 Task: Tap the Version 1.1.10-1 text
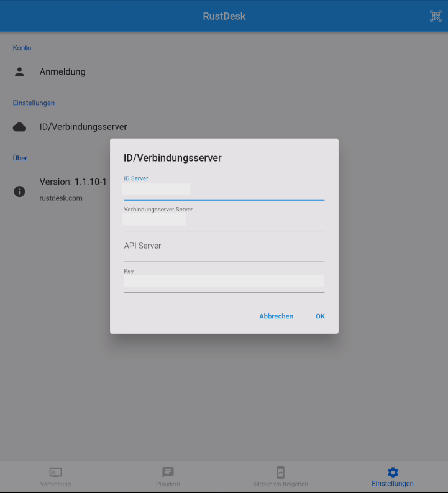73,182
